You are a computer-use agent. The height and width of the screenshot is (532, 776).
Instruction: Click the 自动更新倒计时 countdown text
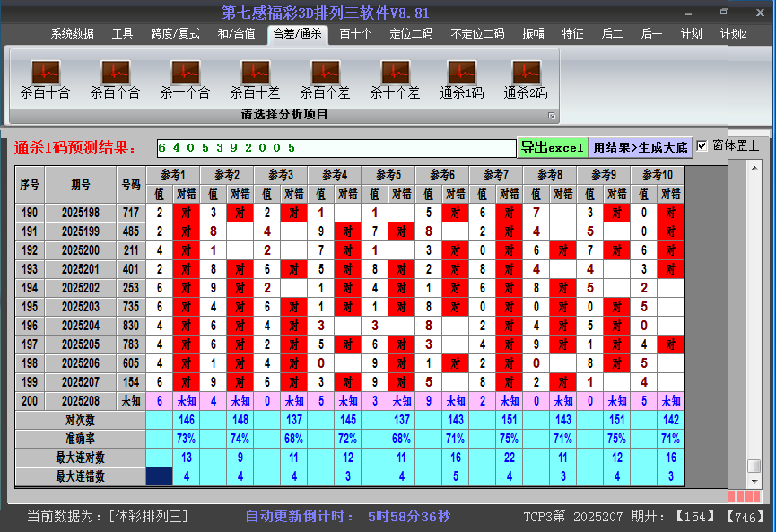pyautogui.click(x=348, y=517)
